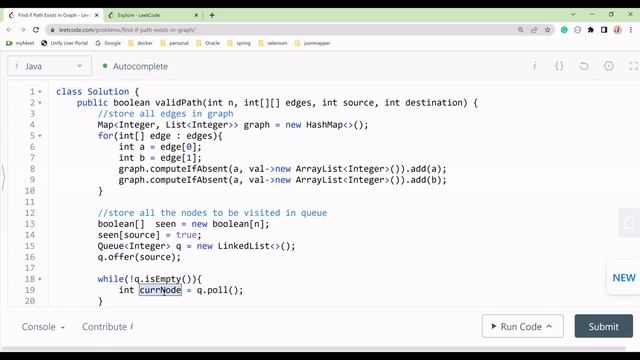The height and width of the screenshot is (360, 640).
Task: Go back to the previous page
Action: click(x=9, y=30)
